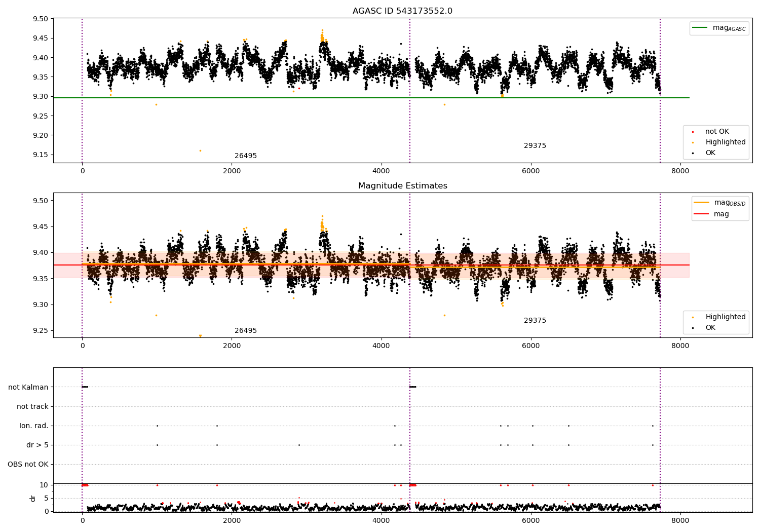Select the 'OBS not OK' row label
The height and width of the screenshot is (532, 760).
tap(28, 464)
